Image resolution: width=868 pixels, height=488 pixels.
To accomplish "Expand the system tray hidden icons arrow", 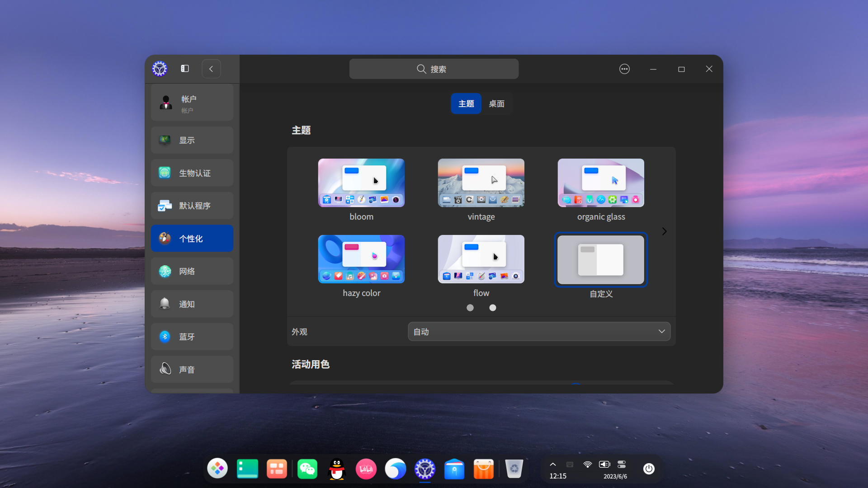I will pyautogui.click(x=552, y=464).
